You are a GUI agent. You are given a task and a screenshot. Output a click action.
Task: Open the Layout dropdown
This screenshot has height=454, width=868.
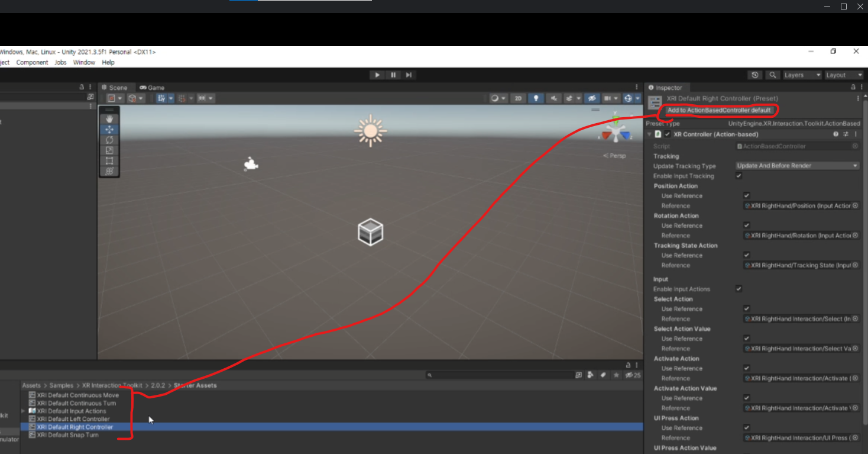(844, 75)
